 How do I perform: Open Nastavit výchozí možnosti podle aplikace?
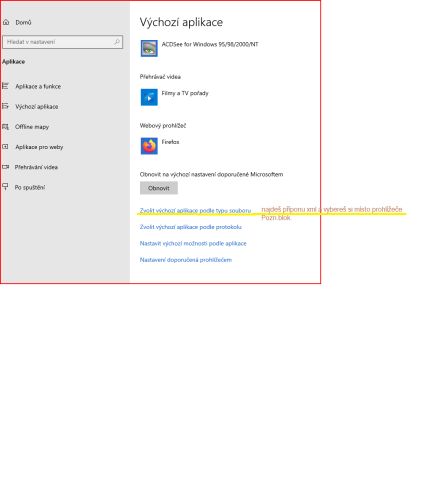coord(193,243)
